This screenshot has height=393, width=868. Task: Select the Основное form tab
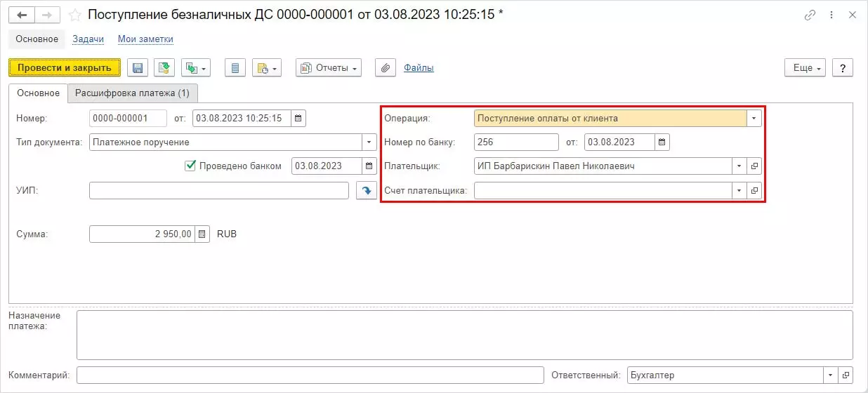[x=38, y=93]
